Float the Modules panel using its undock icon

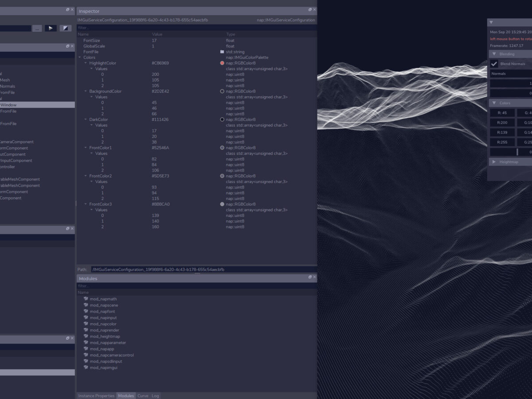(x=310, y=277)
